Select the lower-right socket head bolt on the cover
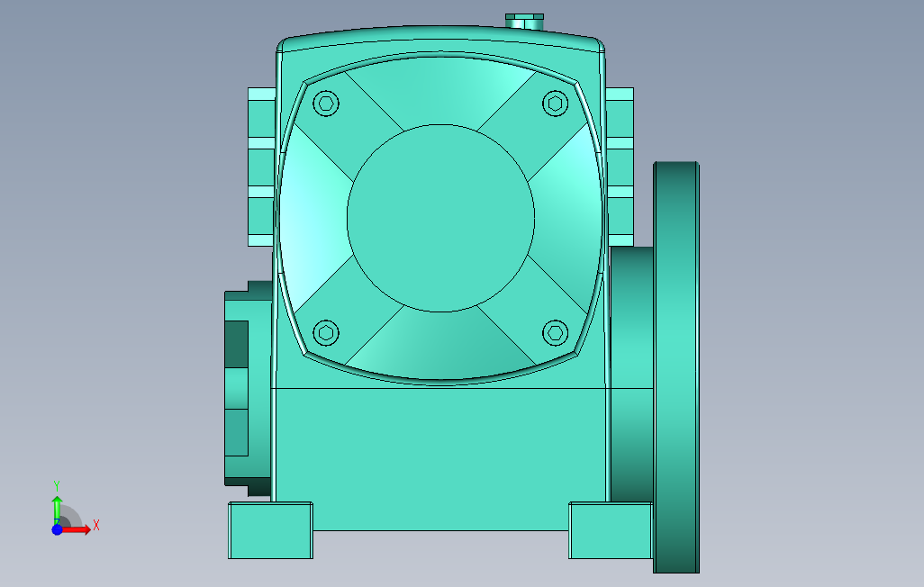The image size is (924, 587). point(555,333)
